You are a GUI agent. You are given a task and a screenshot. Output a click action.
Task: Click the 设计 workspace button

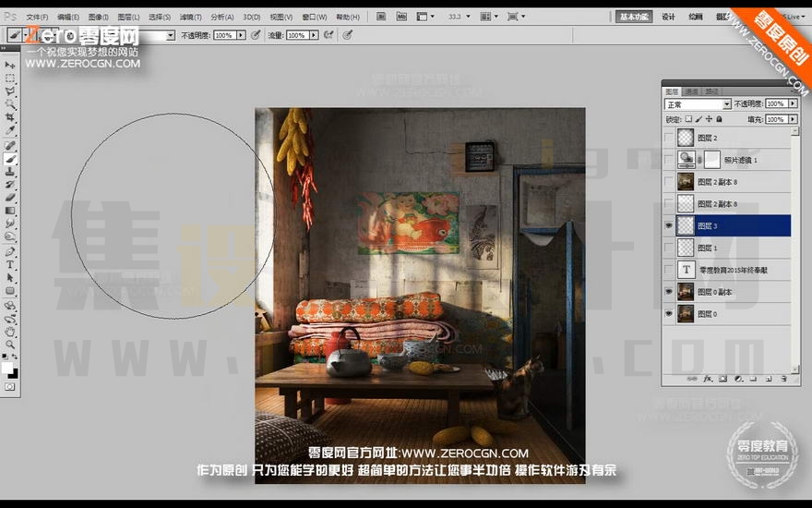(668, 17)
